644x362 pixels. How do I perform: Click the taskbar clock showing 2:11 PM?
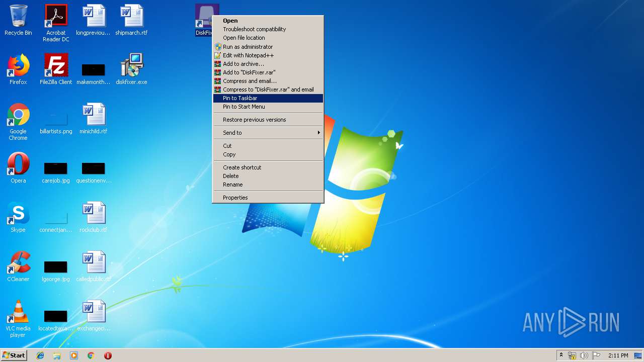tap(618, 355)
